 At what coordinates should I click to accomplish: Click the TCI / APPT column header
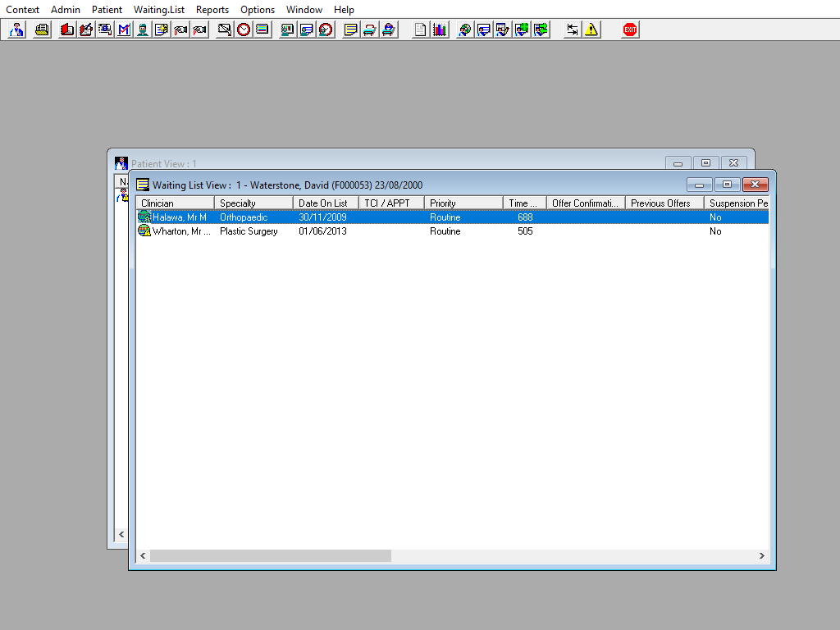click(x=391, y=203)
